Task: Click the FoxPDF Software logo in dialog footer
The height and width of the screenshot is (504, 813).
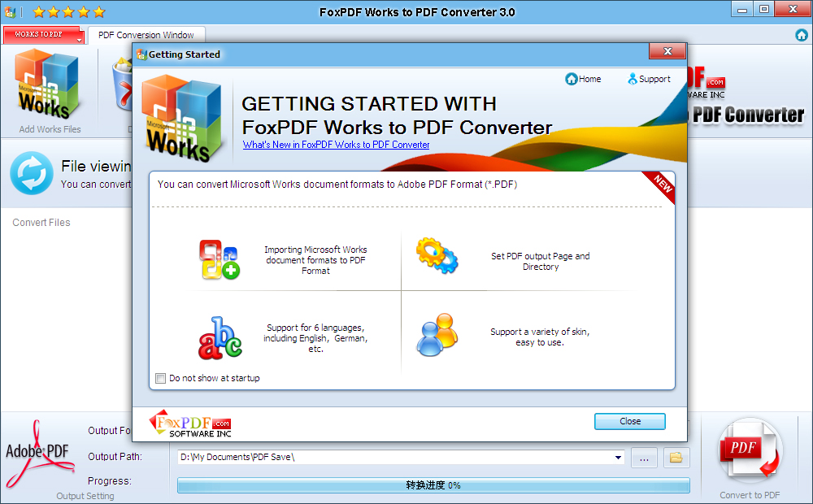Action: (x=189, y=423)
